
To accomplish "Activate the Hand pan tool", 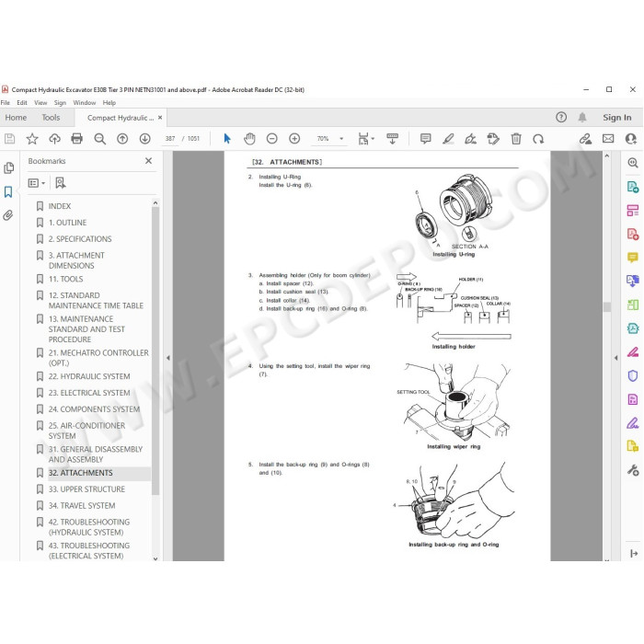I will click(x=249, y=139).
